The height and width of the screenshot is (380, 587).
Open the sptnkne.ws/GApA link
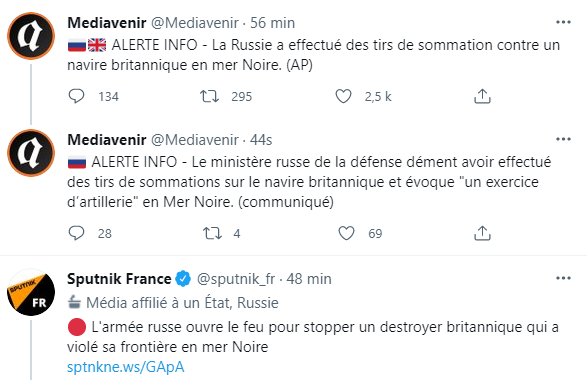[126, 367]
